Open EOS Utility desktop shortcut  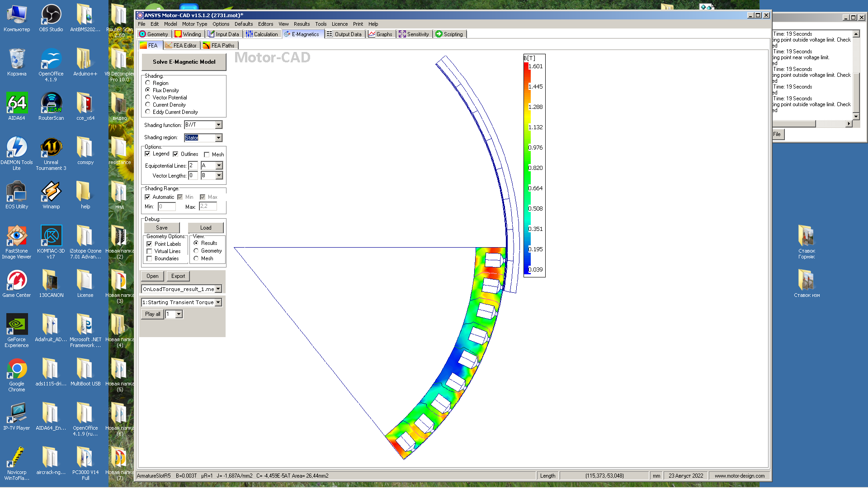pos(17,195)
